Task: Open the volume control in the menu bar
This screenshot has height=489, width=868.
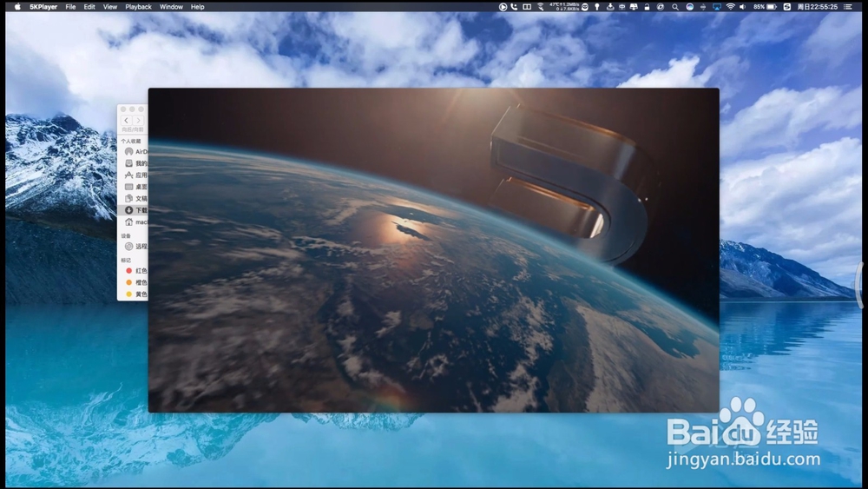Action: [743, 7]
